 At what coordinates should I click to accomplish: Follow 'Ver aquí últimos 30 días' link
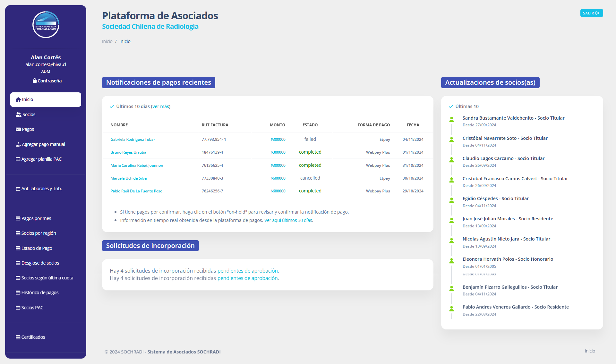pyautogui.click(x=288, y=220)
